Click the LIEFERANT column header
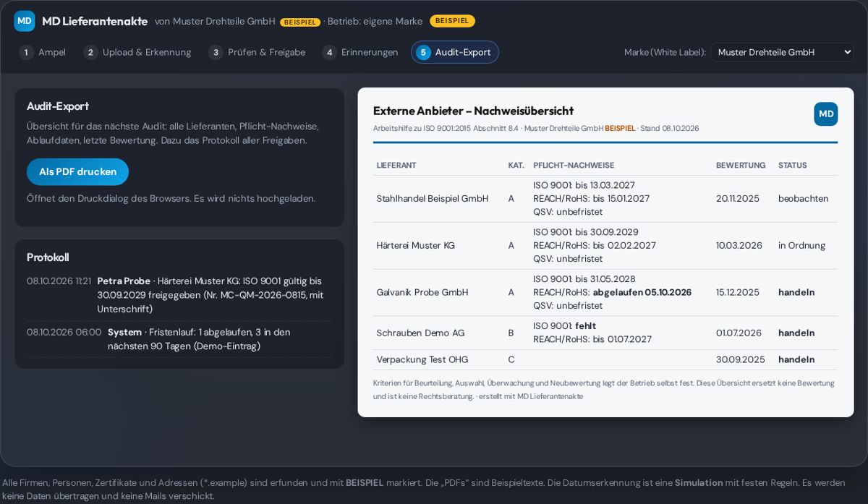Viewport: 868px width, 504px height. coord(396,166)
